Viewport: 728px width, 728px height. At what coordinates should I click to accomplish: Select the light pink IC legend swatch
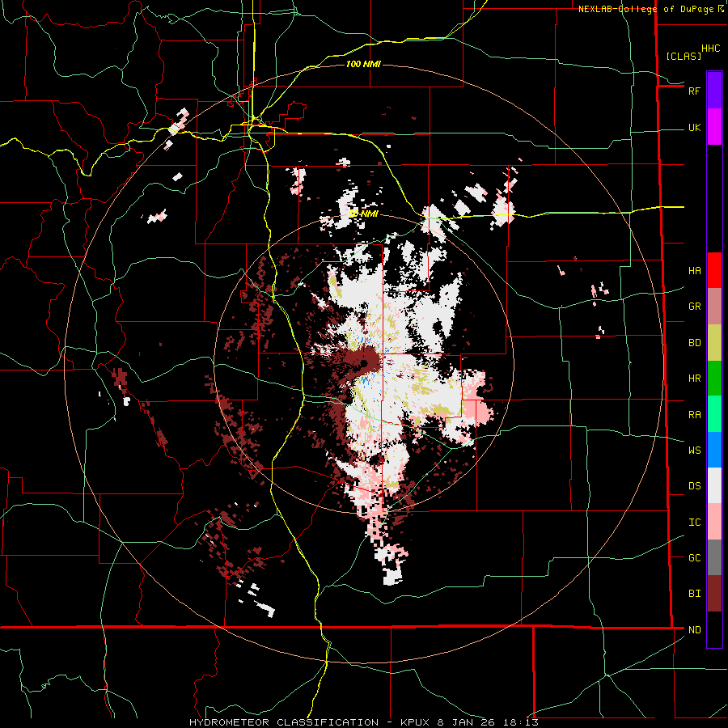pyautogui.click(x=714, y=522)
